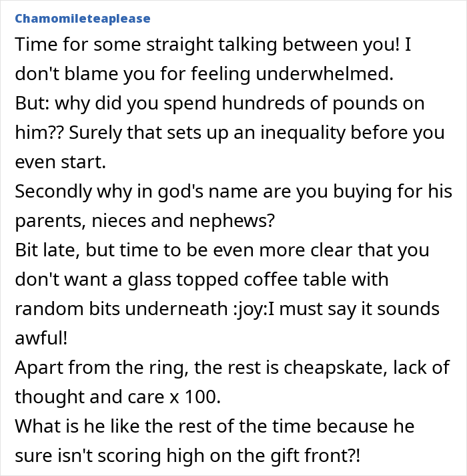Image resolution: width=467 pixels, height=476 pixels.
Task: Click the text "thought and care x 100."
Action: [117, 395]
